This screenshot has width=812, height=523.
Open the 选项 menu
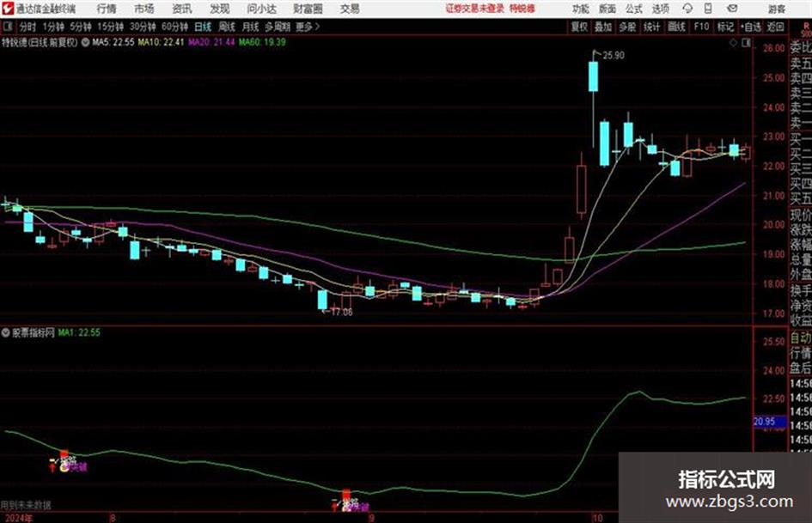(x=660, y=9)
